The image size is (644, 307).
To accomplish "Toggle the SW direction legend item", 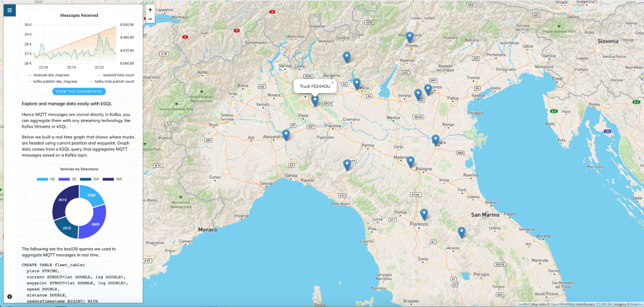I will pyautogui.click(x=90, y=179).
